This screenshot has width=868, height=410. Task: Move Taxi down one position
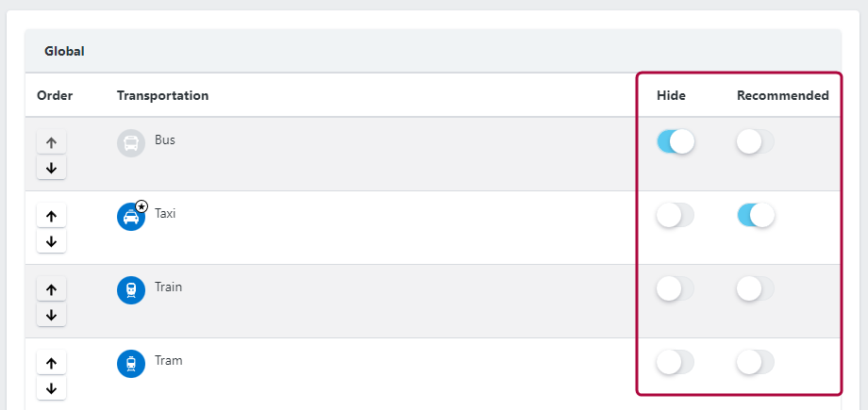pyautogui.click(x=52, y=241)
